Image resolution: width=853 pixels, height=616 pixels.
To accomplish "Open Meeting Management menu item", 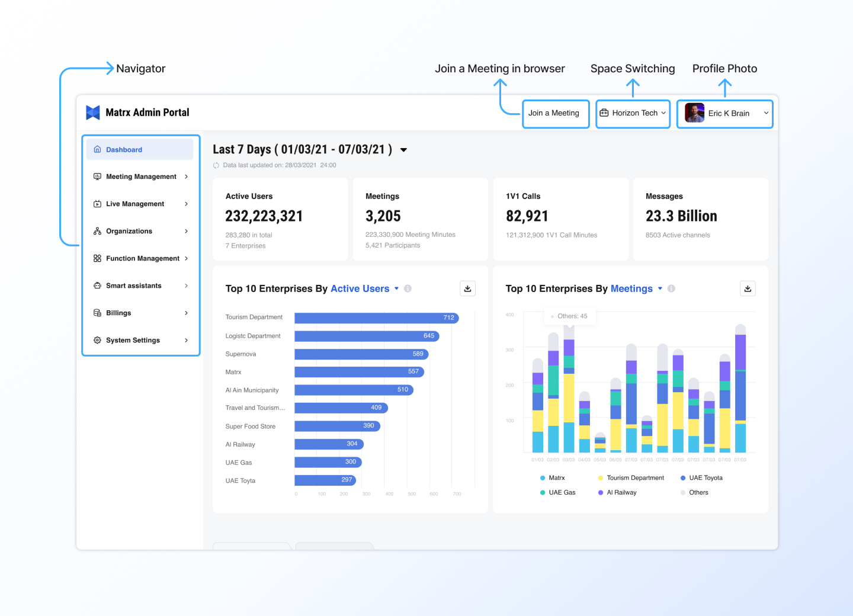I will tap(141, 177).
